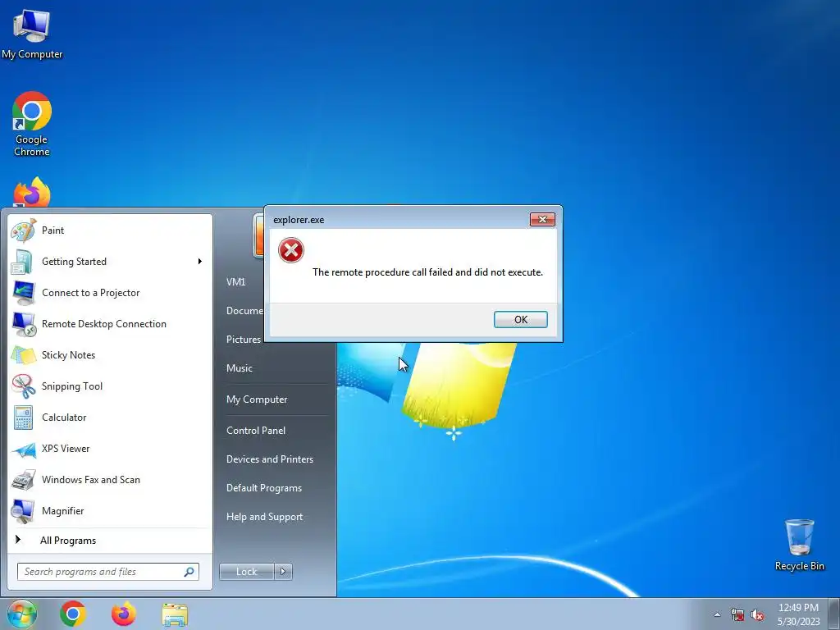Close the explorer.exe error dialog
This screenshot has width=840, height=630.
[x=542, y=220]
